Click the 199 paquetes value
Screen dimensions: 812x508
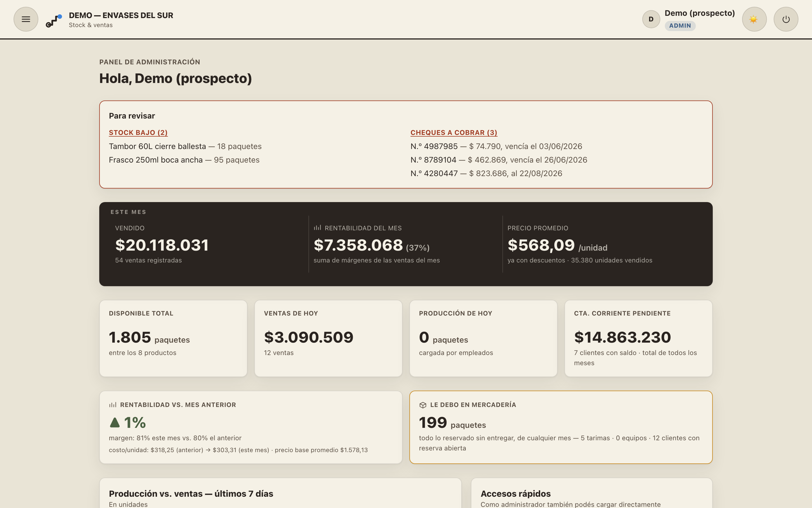(452, 423)
